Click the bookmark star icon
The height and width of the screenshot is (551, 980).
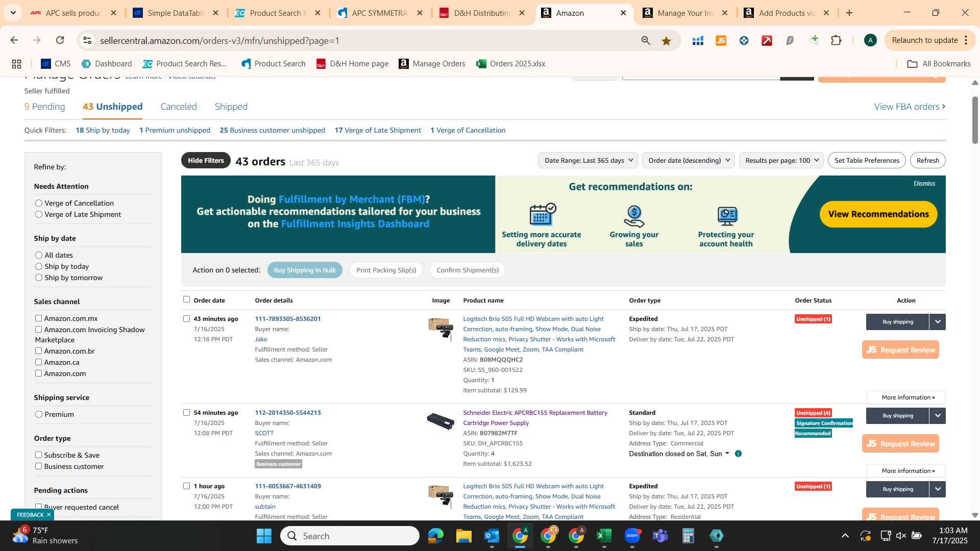point(666,40)
